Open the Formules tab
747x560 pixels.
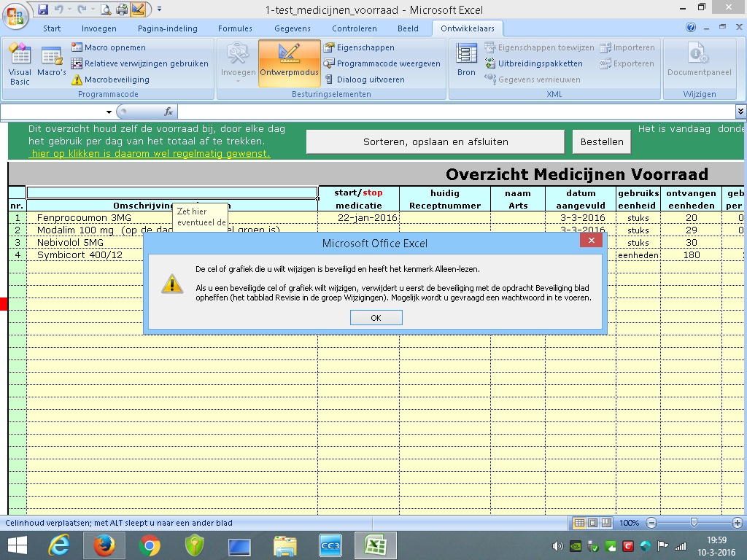point(236,28)
